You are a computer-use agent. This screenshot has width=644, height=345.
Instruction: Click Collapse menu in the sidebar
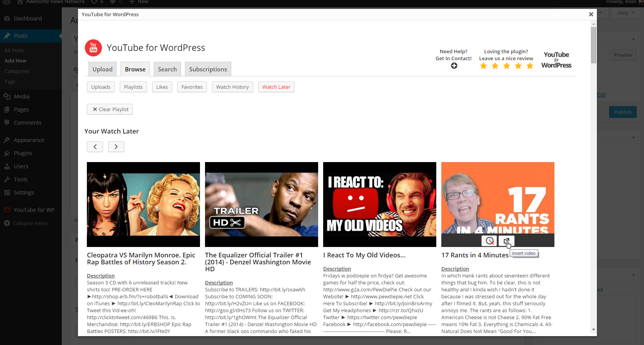coord(31,223)
